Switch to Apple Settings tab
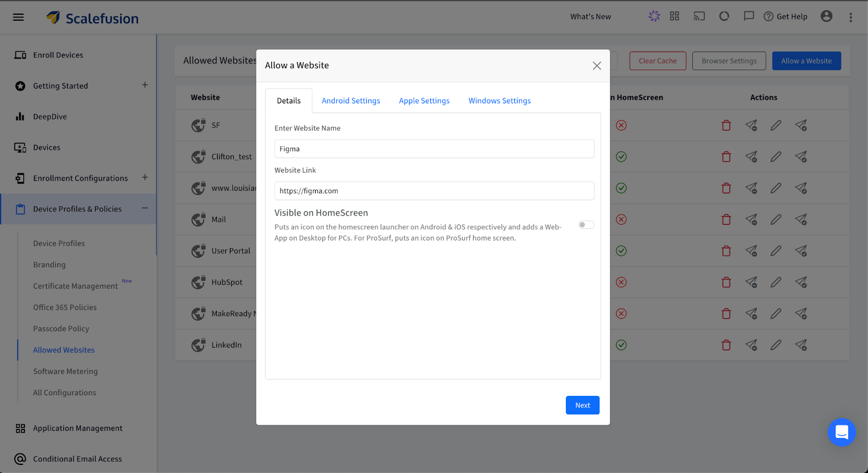 [424, 101]
